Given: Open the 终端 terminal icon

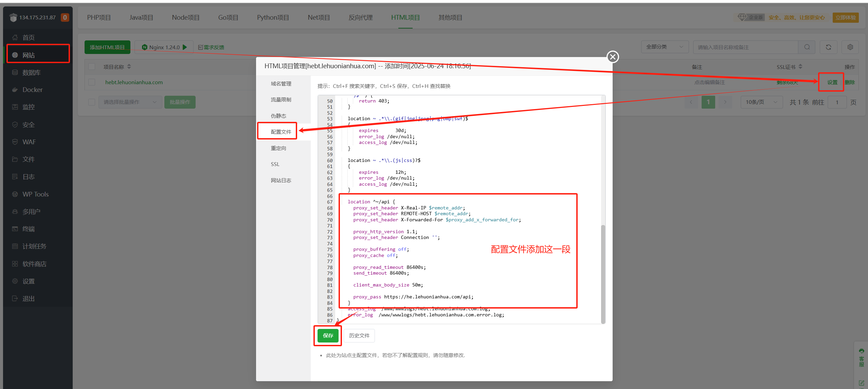Looking at the screenshot, I should pos(15,229).
